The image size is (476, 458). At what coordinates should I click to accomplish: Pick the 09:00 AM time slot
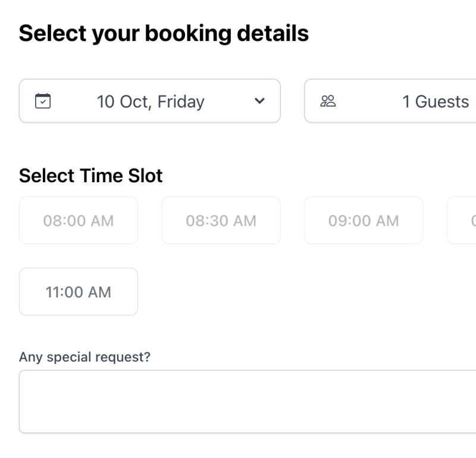(364, 221)
